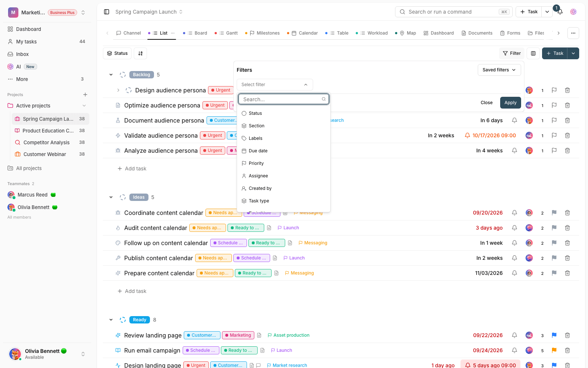Collapse the Ready section
The width and height of the screenshot is (588, 368).
click(111, 320)
